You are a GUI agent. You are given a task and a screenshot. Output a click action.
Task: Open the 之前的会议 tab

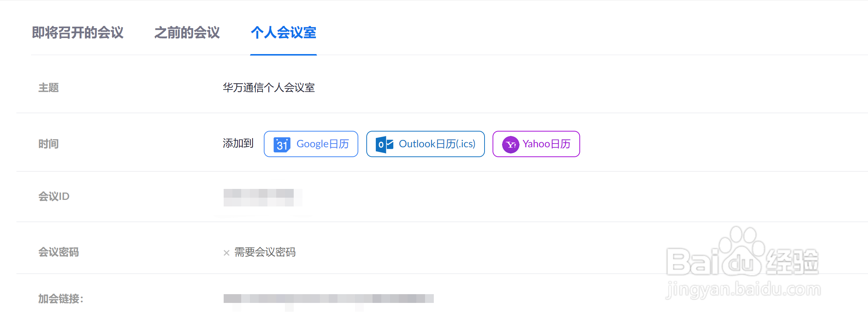(187, 33)
